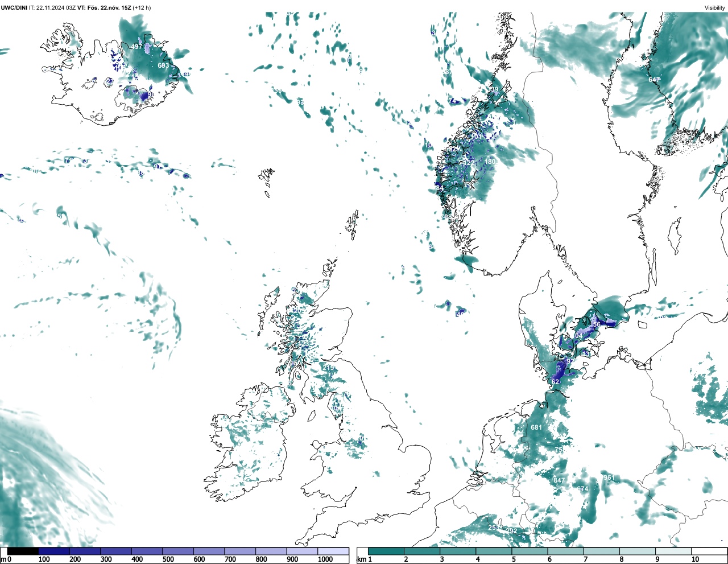Click the '5' label on the kilometre scale
The image size is (728, 564).
point(514,559)
